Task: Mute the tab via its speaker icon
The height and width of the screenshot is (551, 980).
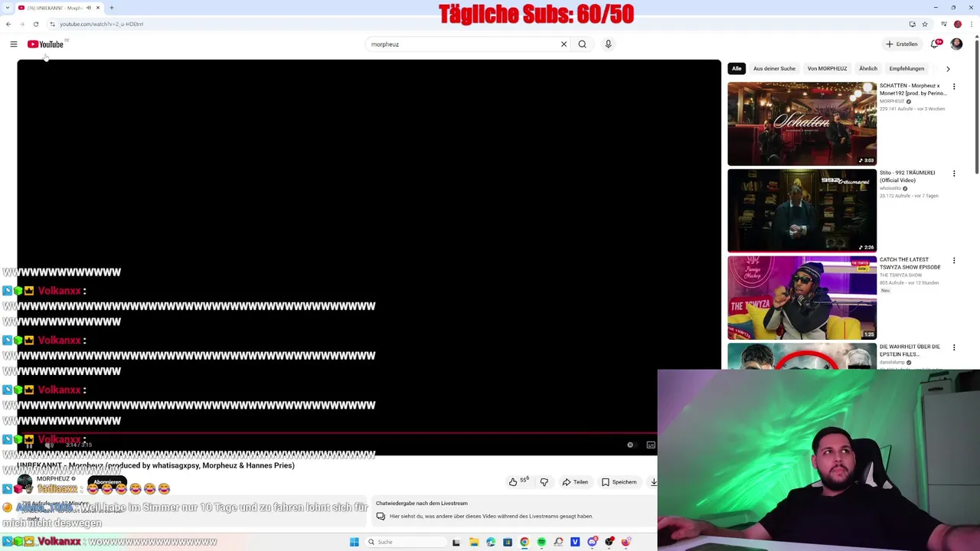Action: pyautogui.click(x=89, y=8)
